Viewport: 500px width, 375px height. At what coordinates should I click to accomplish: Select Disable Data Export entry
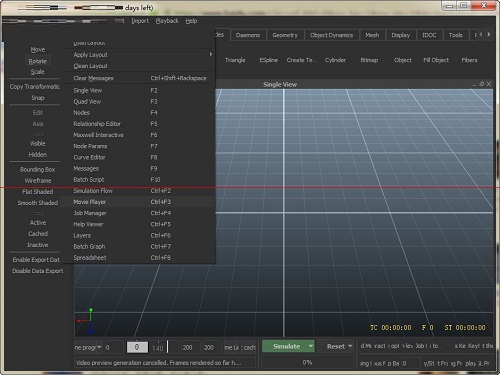(38, 271)
